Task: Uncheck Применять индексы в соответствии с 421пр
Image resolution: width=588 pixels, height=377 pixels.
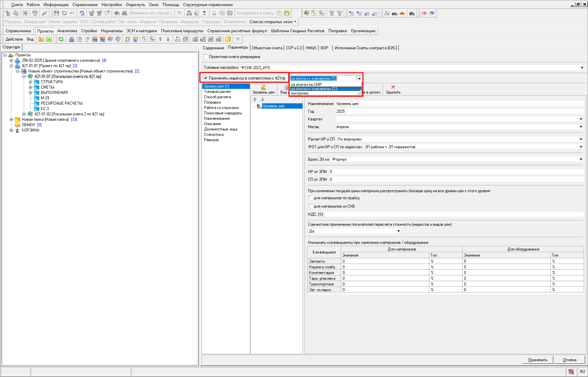Action: [x=206, y=78]
